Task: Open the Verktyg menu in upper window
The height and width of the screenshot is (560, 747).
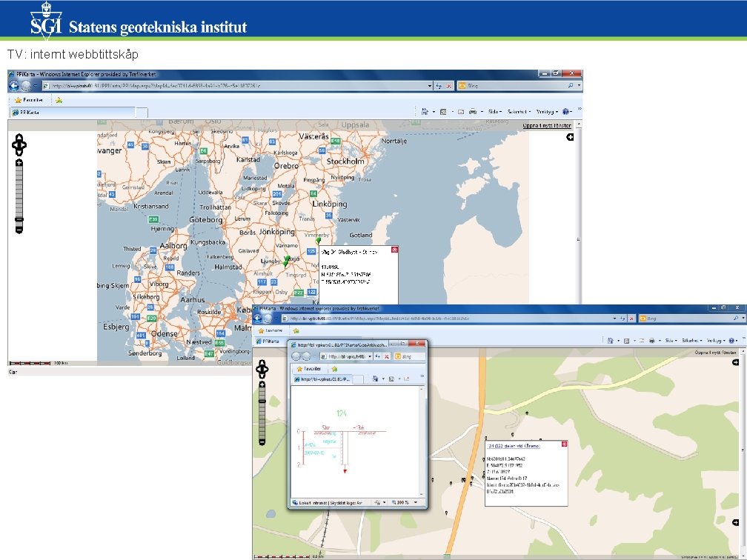Action: pyautogui.click(x=547, y=112)
